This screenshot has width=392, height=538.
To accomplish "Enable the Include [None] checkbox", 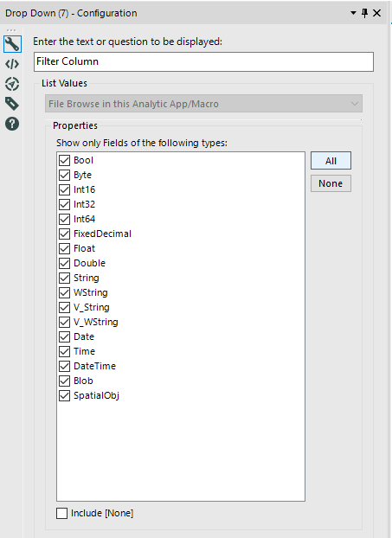I will pos(61,513).
